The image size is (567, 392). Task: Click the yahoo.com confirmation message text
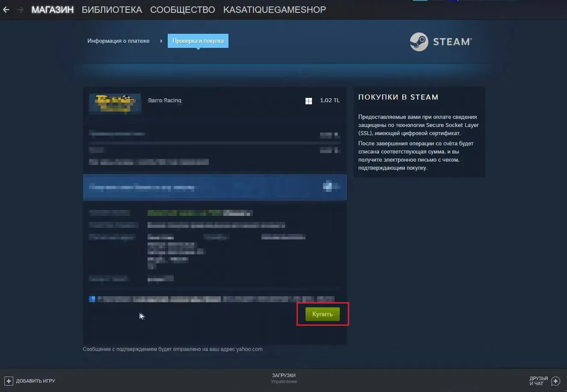point(173,349)
